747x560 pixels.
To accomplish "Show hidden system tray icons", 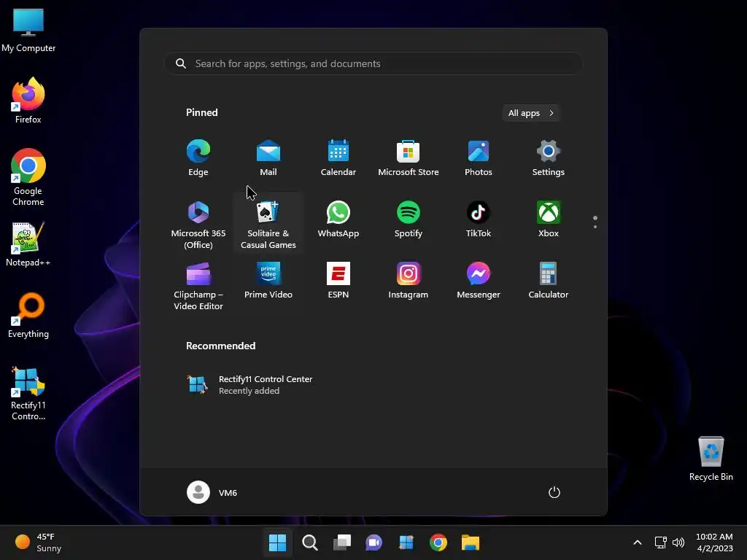I will (x=638, y=542).
